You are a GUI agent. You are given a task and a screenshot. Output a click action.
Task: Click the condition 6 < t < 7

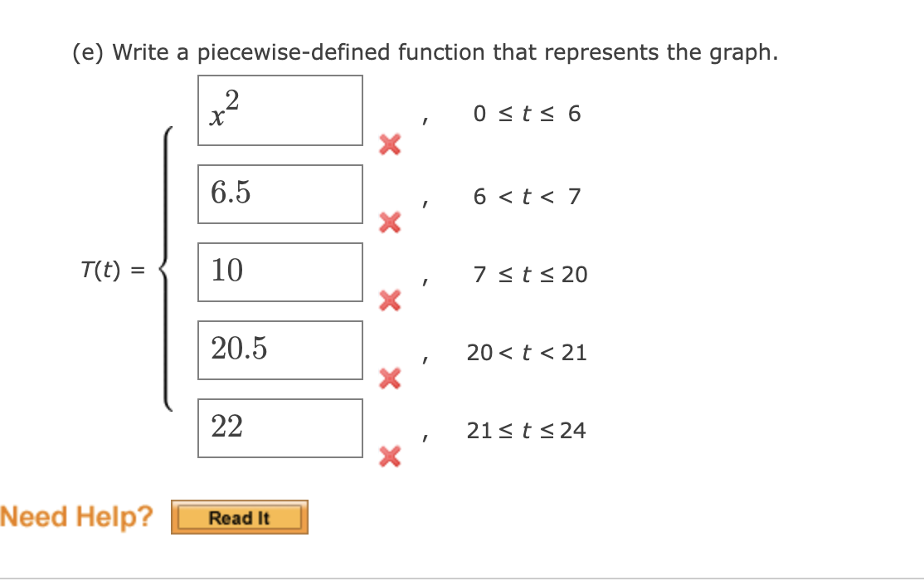coord(528,197)
